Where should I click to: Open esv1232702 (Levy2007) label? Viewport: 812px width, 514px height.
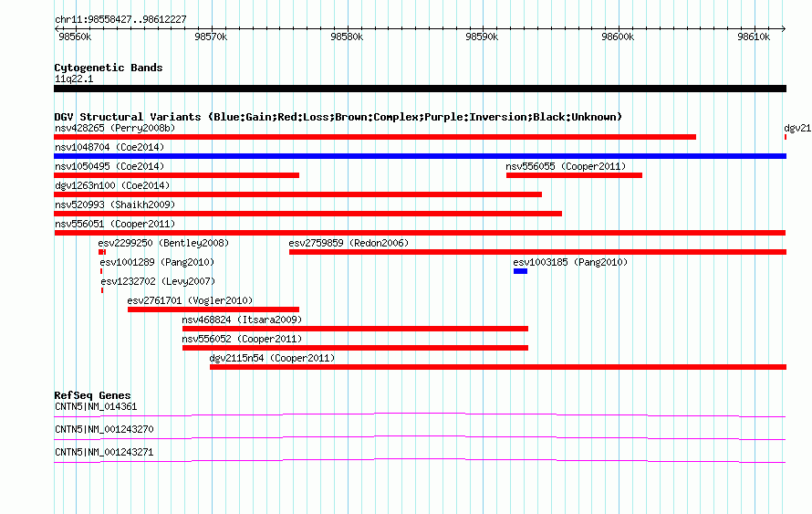click(158, 281)
